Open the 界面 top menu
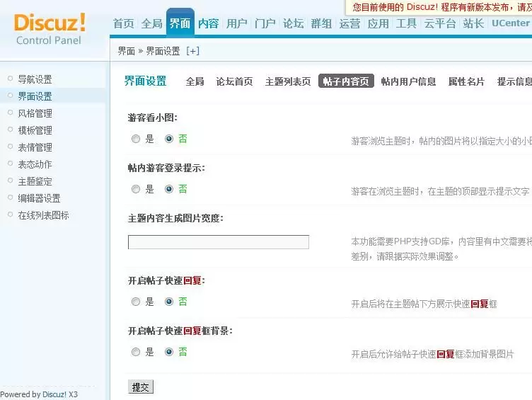Image resolution: width=532 pixels, height=400 pixels. tap(180, 23)
